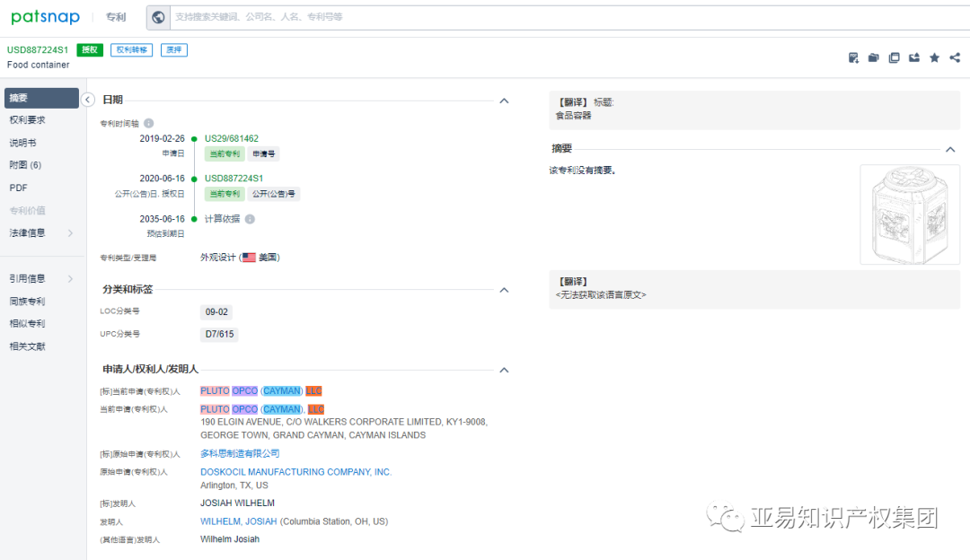The height and width of the screenshot is (560, 970).
Task: Open the 专利价值 sidebar item
Action: click(x=27, y=210)
